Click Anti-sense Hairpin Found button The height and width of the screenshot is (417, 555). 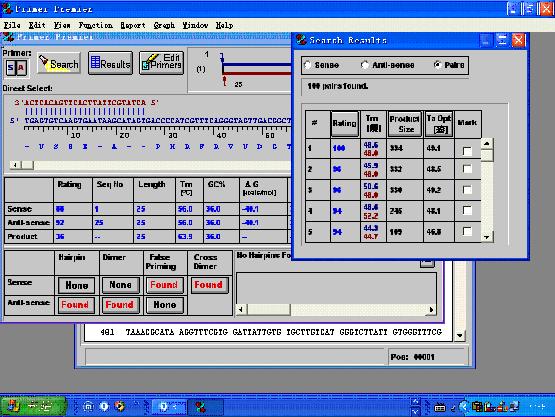coord(75,305)
